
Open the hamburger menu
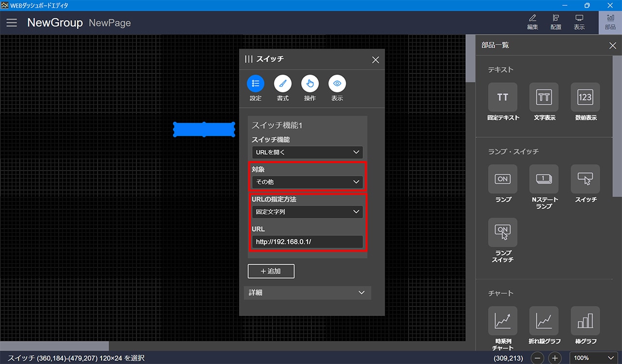pyautogui.click(x=12, y=23)
